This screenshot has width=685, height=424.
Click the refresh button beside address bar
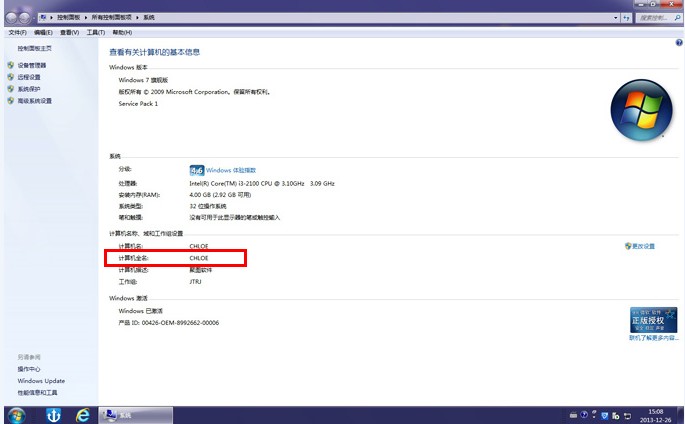[x=627, y=17]
